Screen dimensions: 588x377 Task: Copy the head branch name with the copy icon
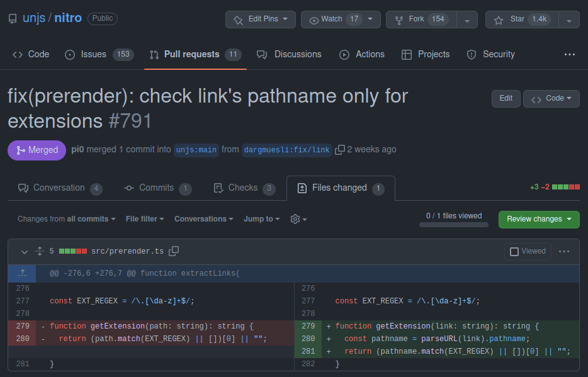coord(339,150)
